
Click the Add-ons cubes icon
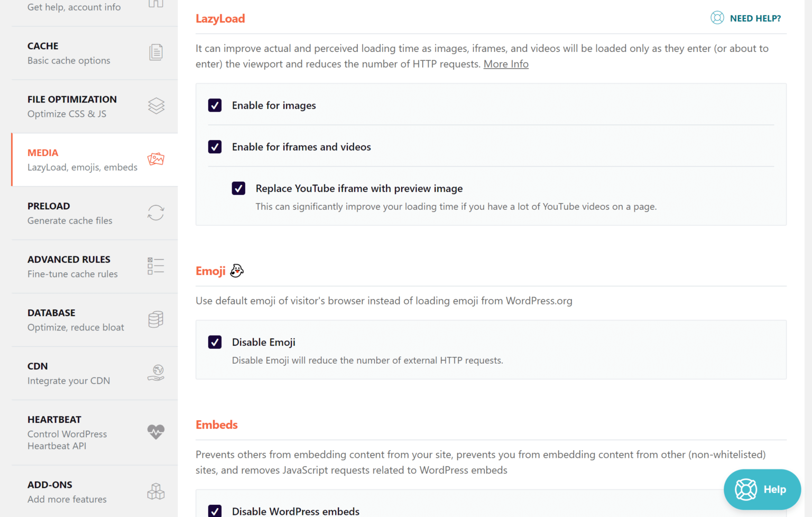(156, 492)
